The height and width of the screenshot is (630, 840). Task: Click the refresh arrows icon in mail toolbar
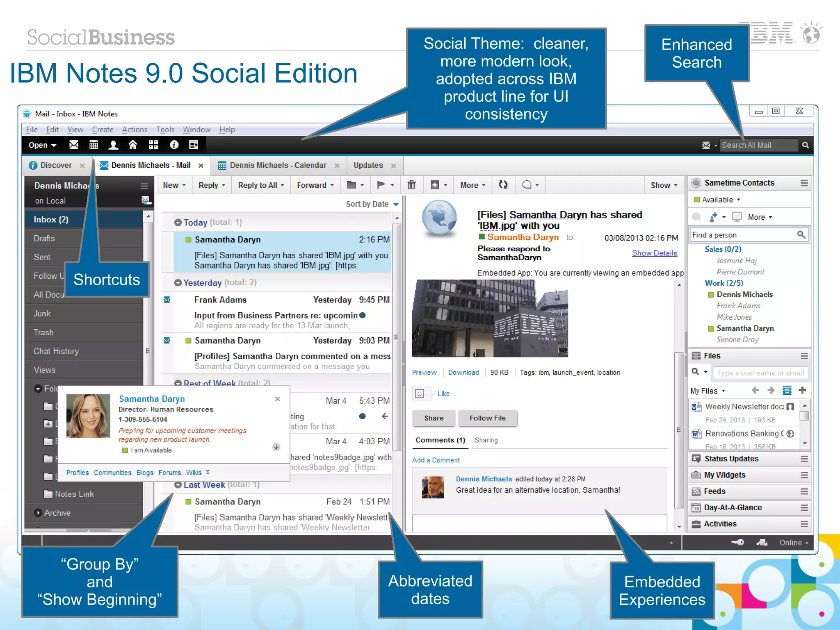[x=503, y=185]
